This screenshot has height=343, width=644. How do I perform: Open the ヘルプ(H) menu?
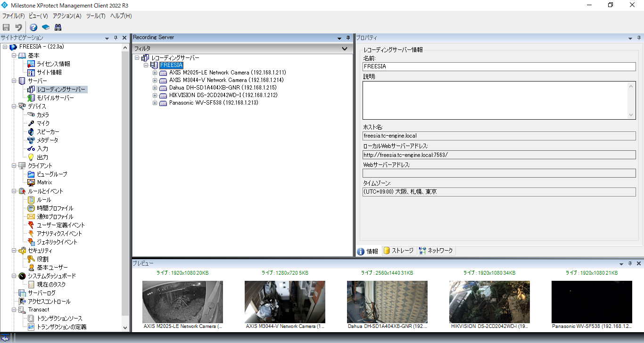(121, 16)
